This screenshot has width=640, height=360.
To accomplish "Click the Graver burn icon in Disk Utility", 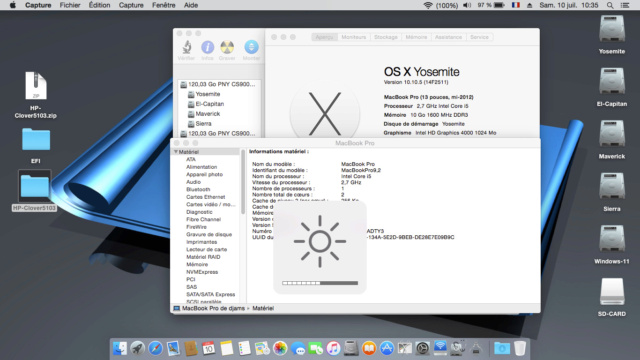I will point(227,47).
